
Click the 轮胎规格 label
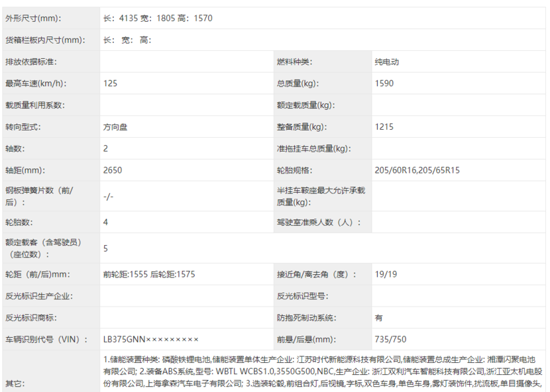tap(294, 170)
